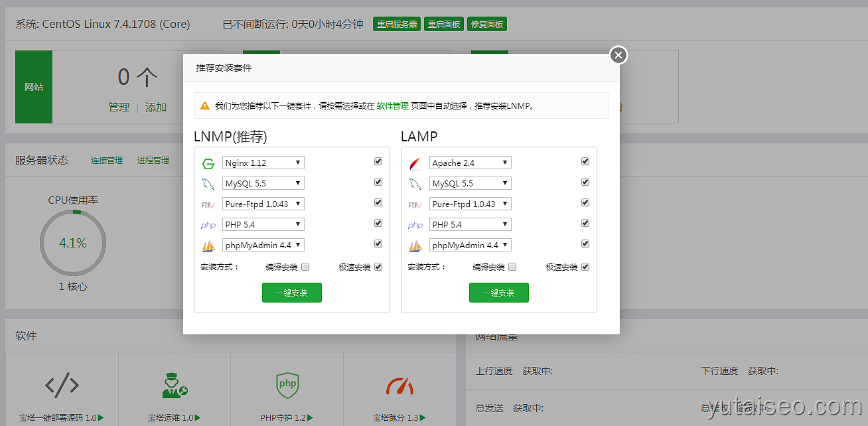
Task: Click the 宝塔运维 1.0 label
Action: tap(175, 418)
